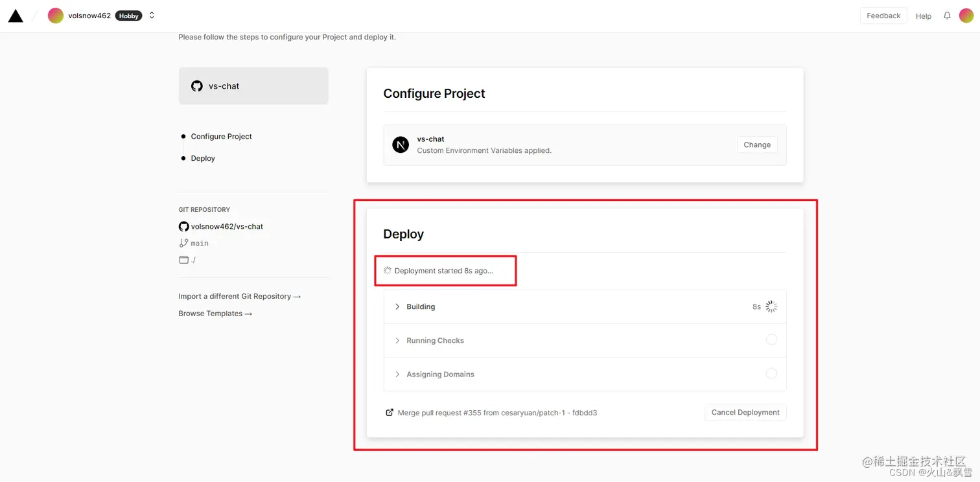Click the git branch icon beside main
The image size is (980, 482).
[x=183, y=243]
